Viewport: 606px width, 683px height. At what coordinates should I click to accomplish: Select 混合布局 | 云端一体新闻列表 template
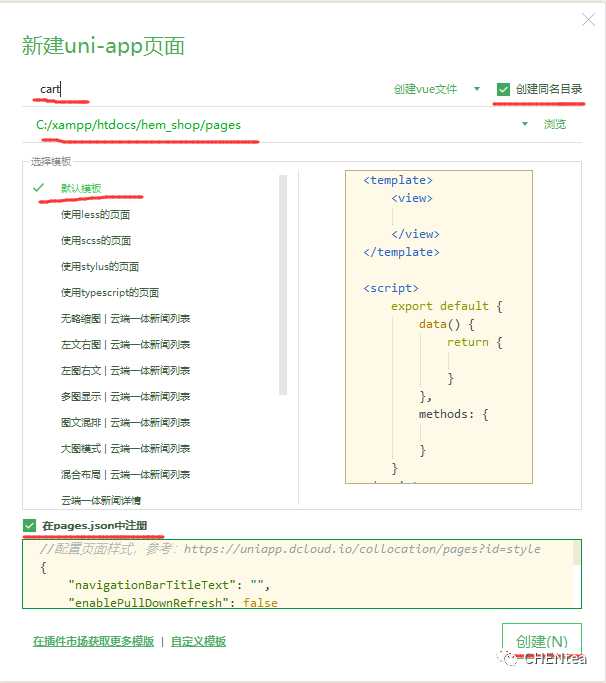[x=125, y=474]
